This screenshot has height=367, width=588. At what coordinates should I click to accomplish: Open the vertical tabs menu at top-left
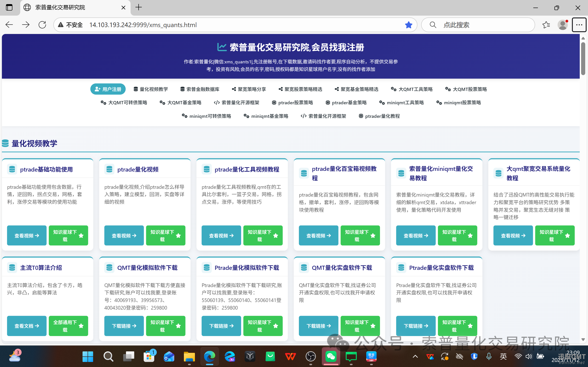9,7
